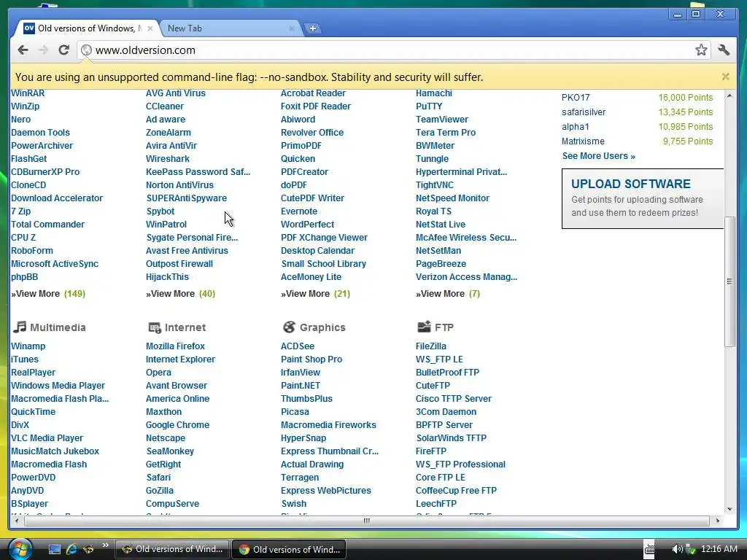
Task: Click View More (149) link
Action: tap(48, 294)
